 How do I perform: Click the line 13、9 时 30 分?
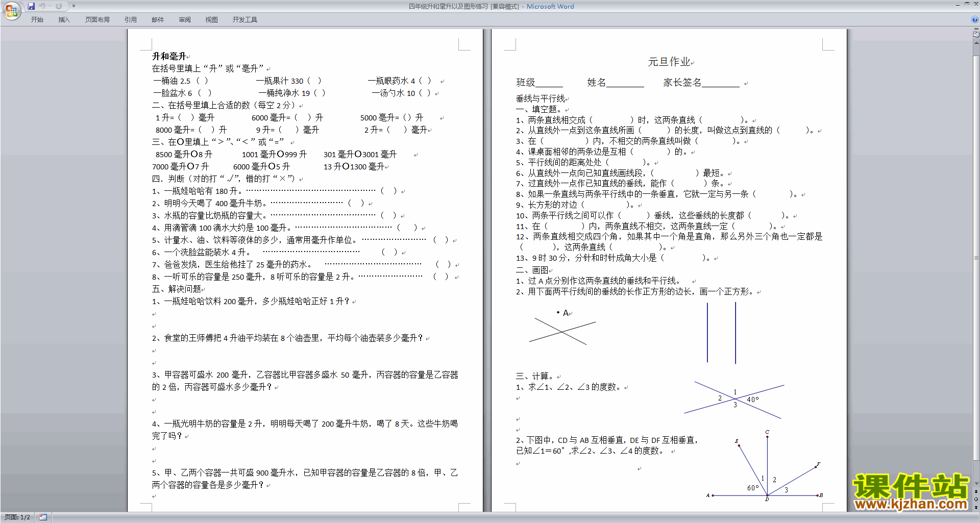point(613,258)
